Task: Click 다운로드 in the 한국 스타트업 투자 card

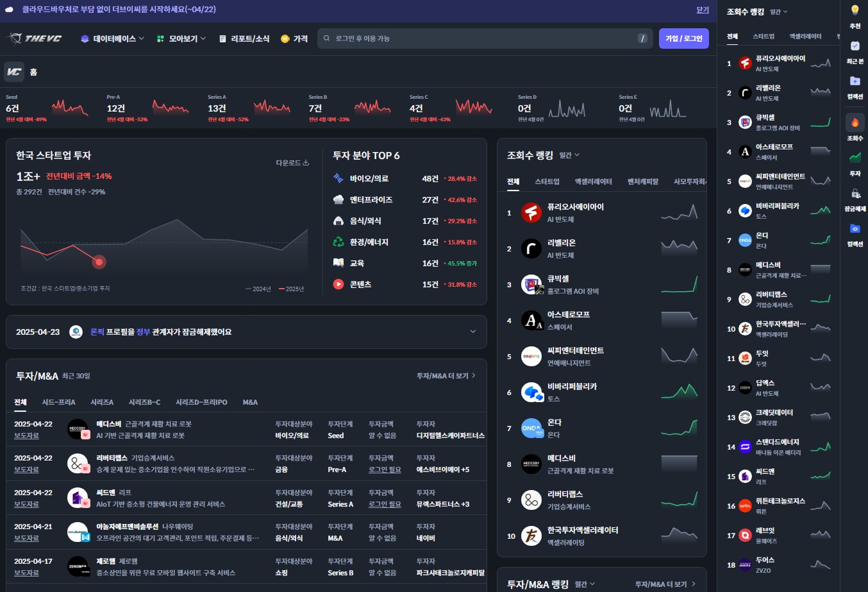Action: point(290,162)
